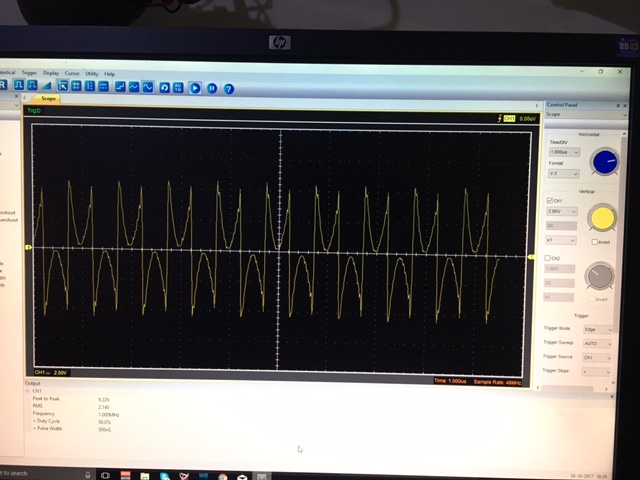Open the Format dropdown showing Y-T
Viewport: 640px width, 480px height.
563,174
